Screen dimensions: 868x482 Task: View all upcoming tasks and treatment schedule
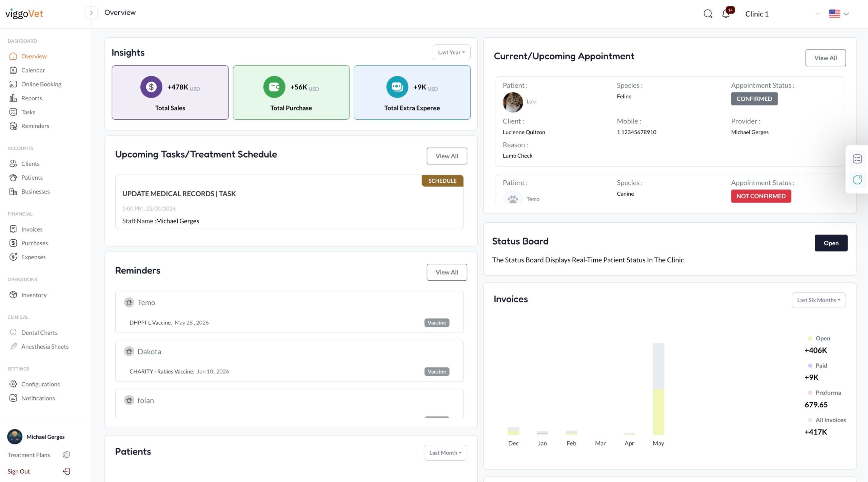(x=447, y=156)
